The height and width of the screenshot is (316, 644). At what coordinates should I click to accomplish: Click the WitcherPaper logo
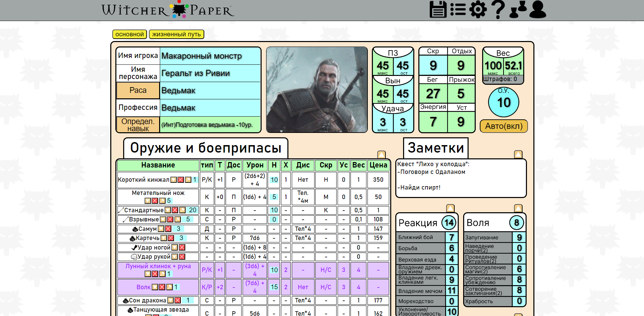(x=168, y=9)
